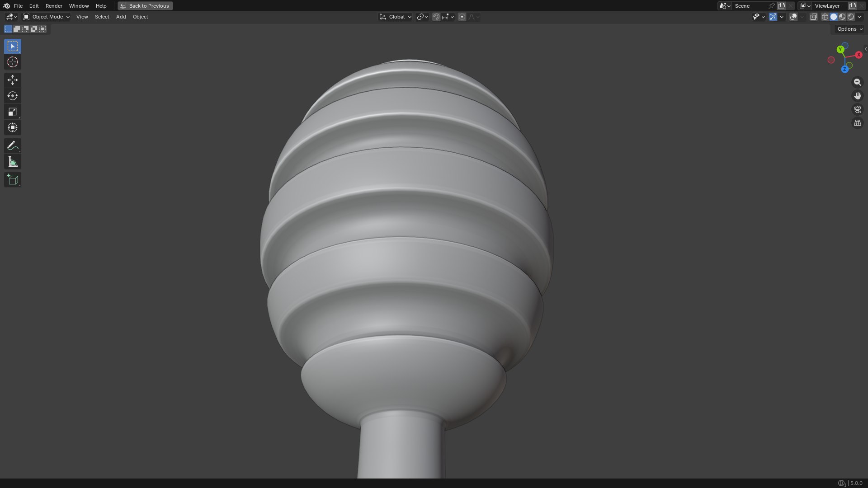
Task: Activate the 3D Cursor tool
Action: tap(13, 62)
